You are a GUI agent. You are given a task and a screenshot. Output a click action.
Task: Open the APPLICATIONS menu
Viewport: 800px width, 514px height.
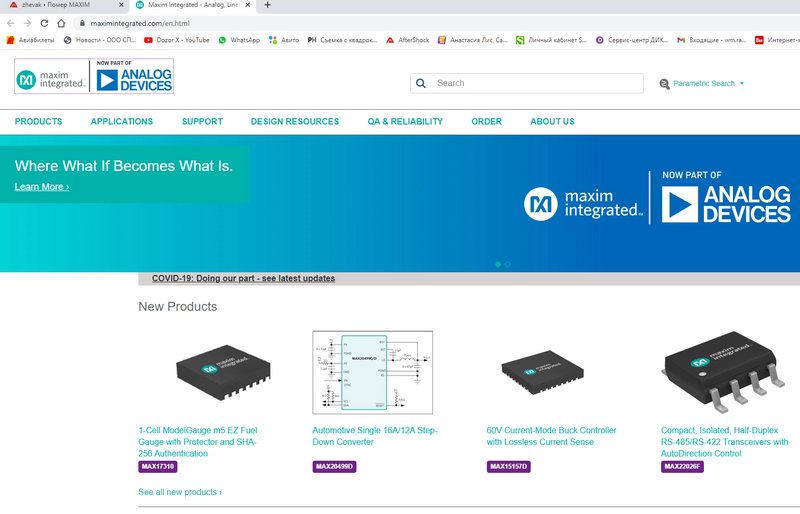click(121, 121)
